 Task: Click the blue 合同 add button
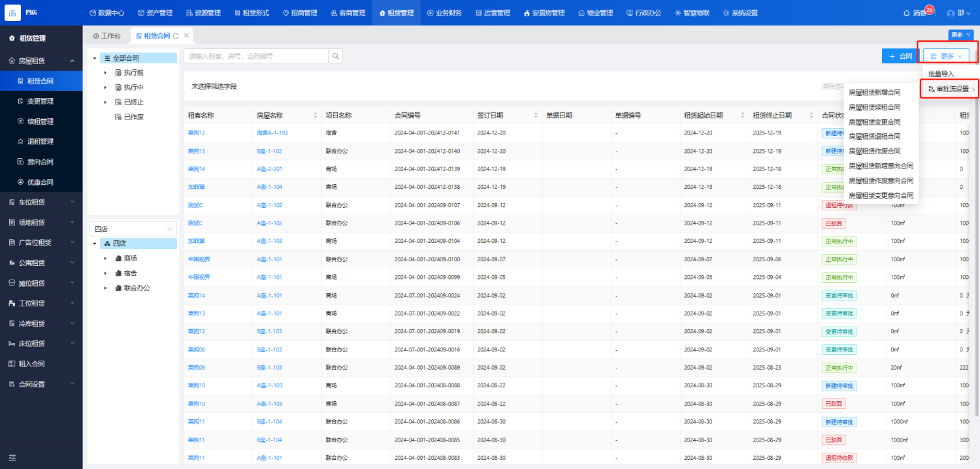900,56
